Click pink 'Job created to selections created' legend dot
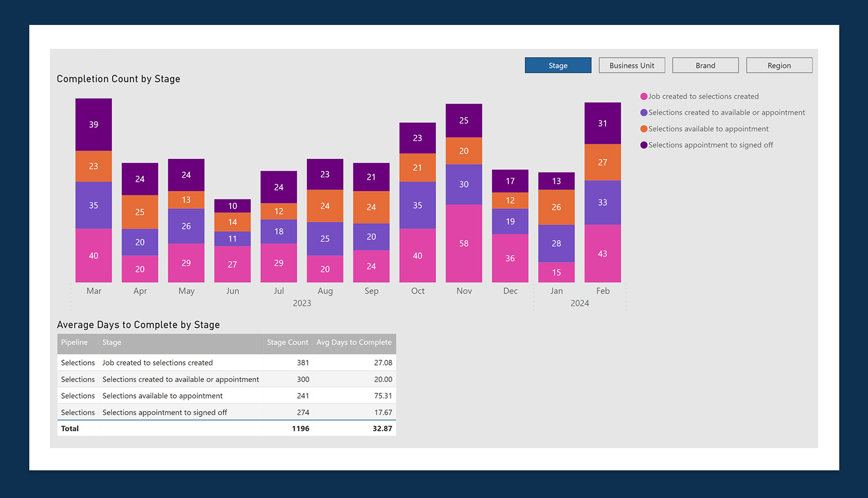The height and width of the screenshot is (498, 868). (644, 97)
